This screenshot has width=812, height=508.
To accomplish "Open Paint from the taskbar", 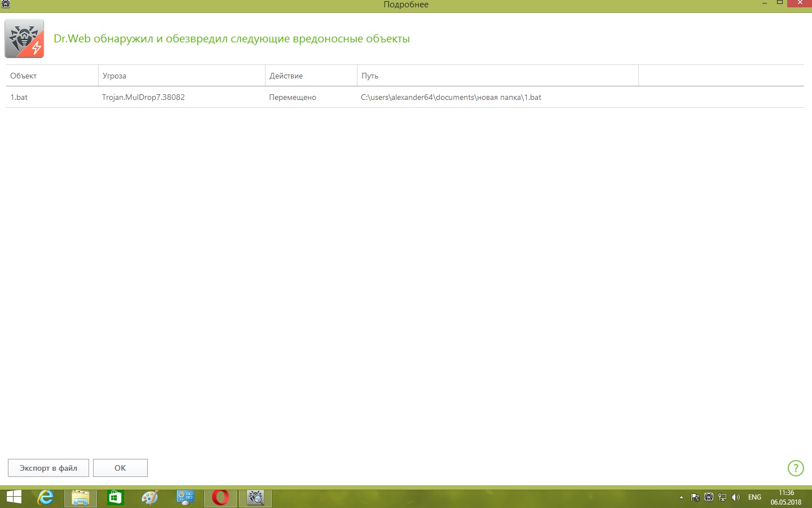I will (x=150, y=497).
